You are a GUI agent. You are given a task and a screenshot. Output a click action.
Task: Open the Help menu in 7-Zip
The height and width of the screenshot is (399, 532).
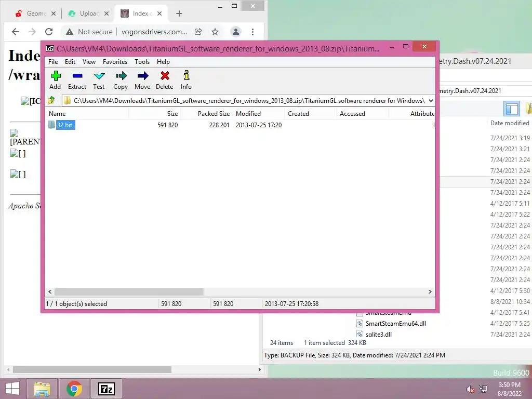[163, 62]
